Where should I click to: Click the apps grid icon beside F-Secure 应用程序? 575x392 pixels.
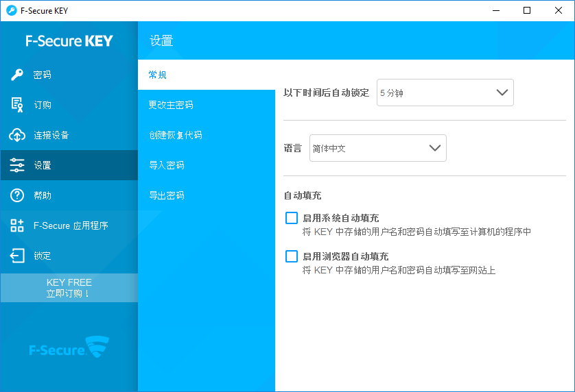(17, 225)
